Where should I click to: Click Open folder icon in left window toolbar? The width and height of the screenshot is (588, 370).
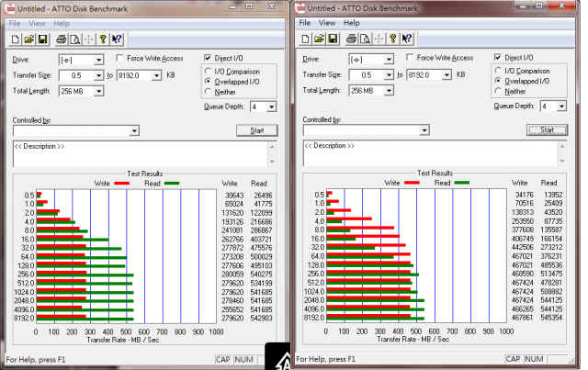pyautogui.click(x=29, y=39)
